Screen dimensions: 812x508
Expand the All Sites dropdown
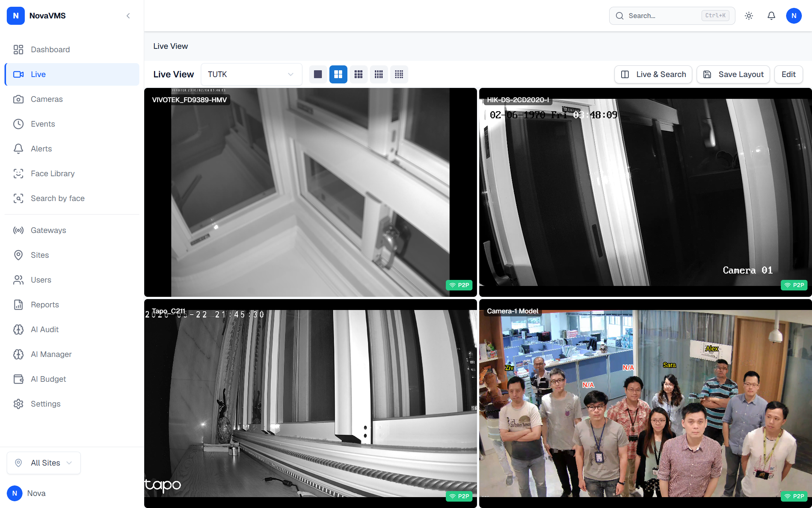pos(44,463)
